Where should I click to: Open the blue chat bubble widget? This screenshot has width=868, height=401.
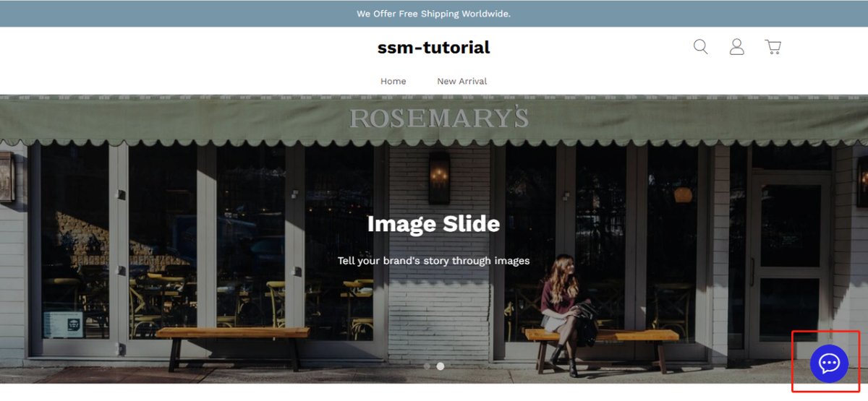[x=829, y=363]
